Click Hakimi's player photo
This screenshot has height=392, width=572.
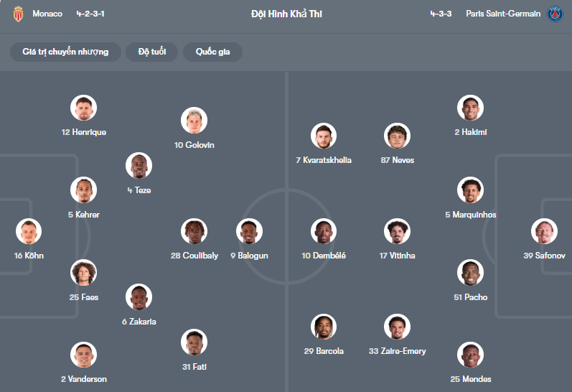tap(470, 108)
